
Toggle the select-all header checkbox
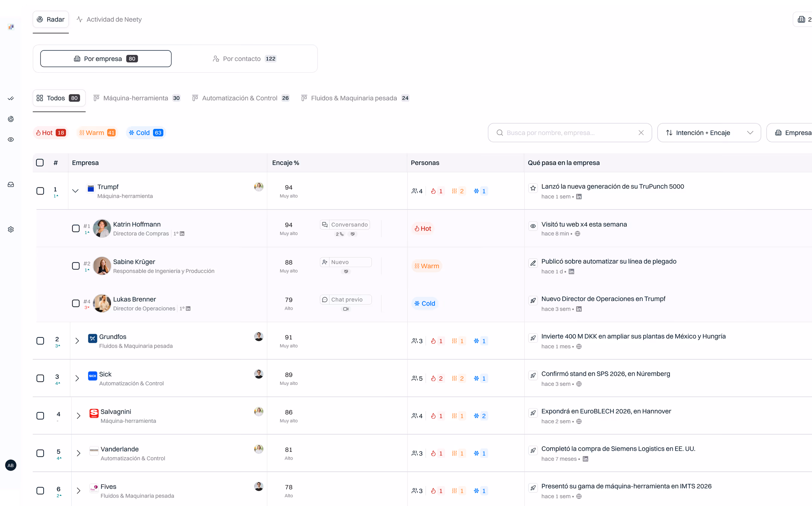click(x=40, y=163)
